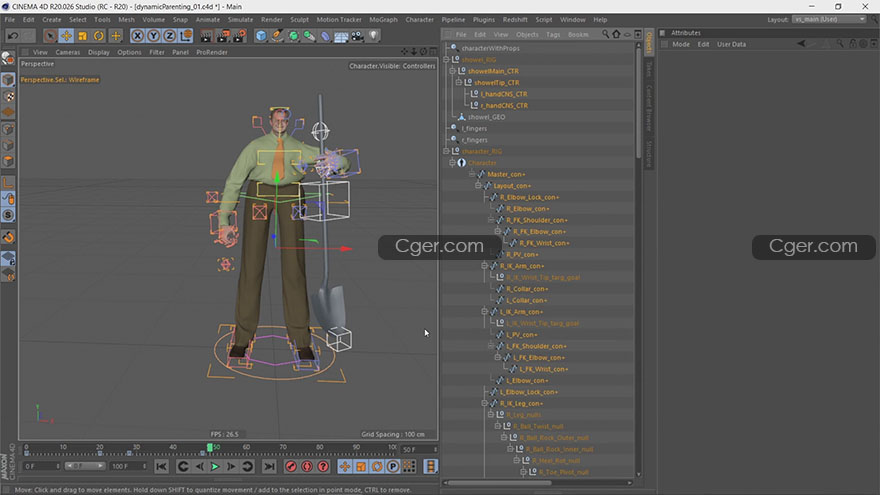Open the Light objects icon
Viewport: 880px width, 495px height.
[x=374, y=36]
